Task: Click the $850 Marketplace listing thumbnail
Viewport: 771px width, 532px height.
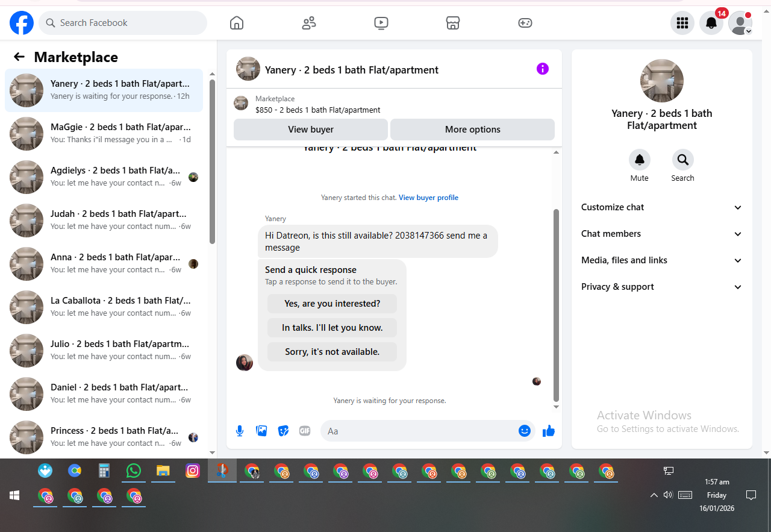Action: (x=241, y=103)
